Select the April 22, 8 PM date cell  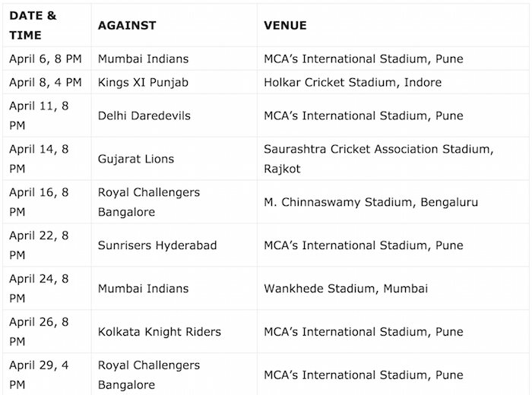(x=39, y=245)
